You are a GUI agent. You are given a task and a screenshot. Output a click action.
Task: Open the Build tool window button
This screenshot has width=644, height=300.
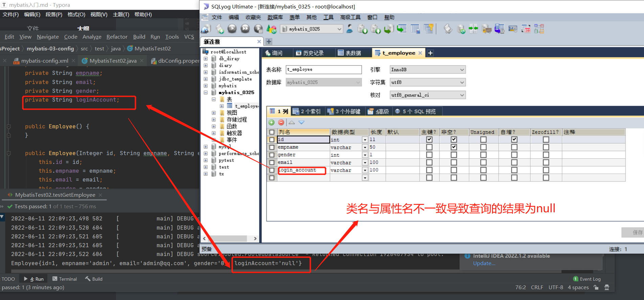[94, 279]
